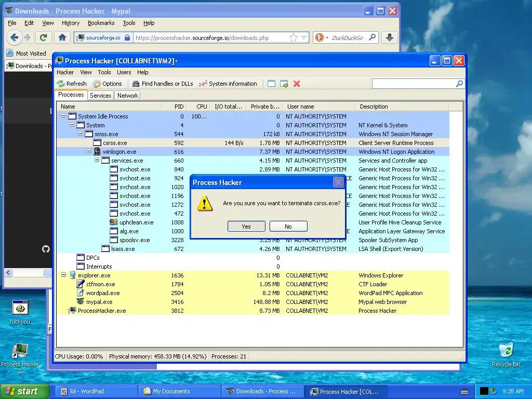Click the Windows start button
532x399 pixels.
point(24,391)
